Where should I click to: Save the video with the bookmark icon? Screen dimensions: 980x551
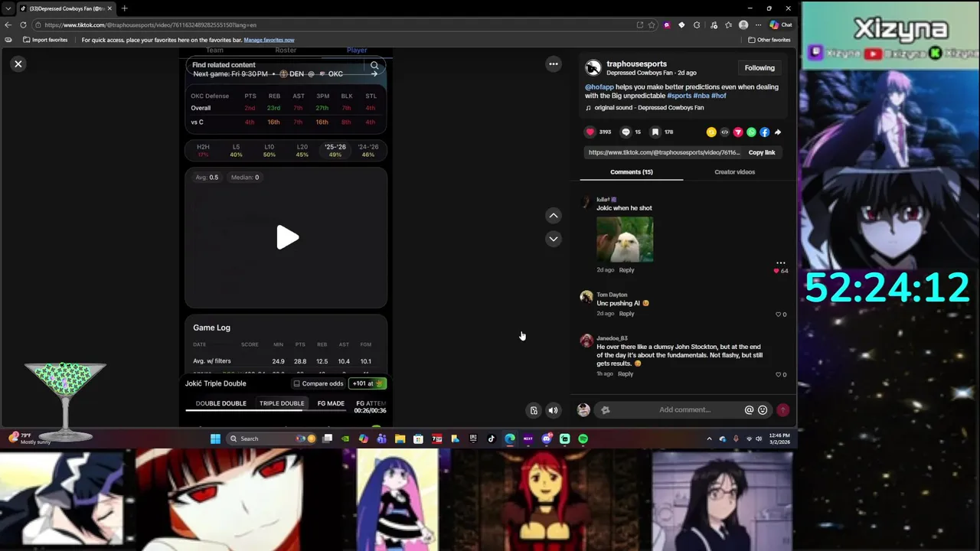click(655, 132)
